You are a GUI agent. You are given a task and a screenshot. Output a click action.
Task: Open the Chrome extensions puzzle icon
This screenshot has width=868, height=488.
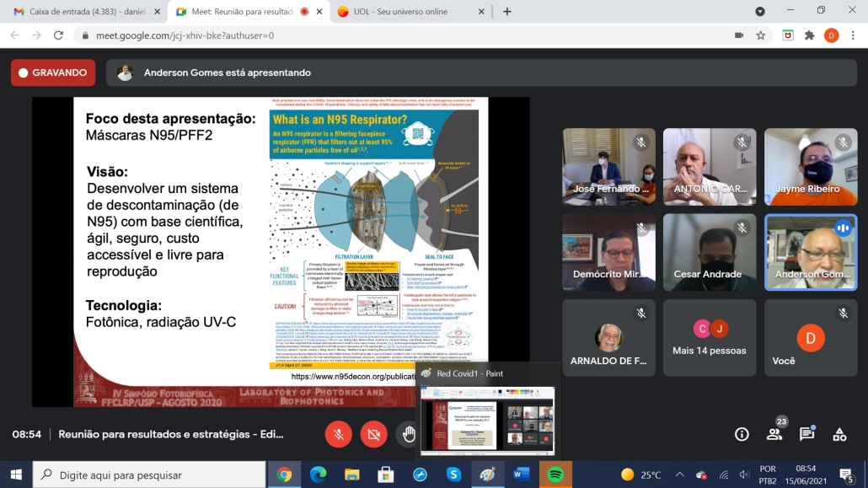[810, 35]
